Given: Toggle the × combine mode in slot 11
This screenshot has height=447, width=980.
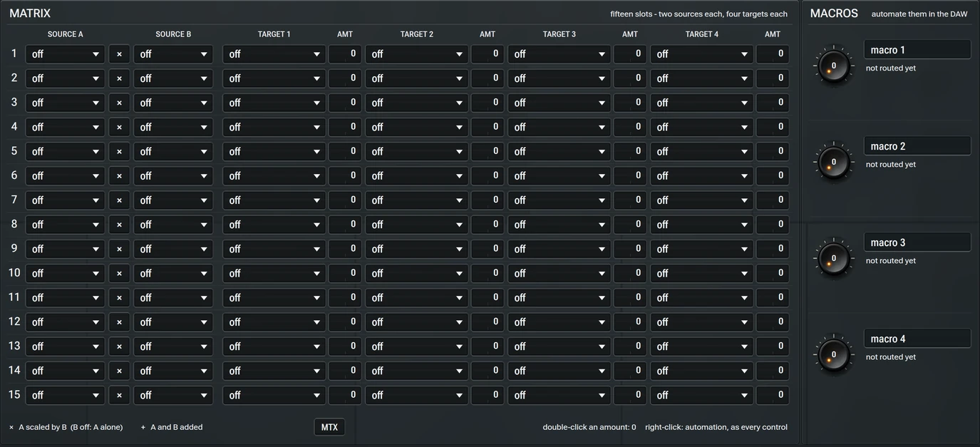Looking at the screenshot, I should click(119, 297).
